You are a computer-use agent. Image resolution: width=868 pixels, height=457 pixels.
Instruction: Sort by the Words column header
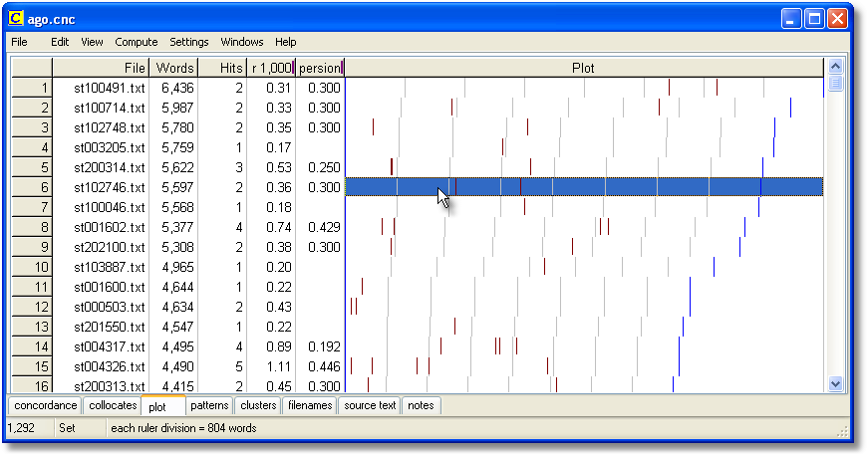[x=173, y=68]
